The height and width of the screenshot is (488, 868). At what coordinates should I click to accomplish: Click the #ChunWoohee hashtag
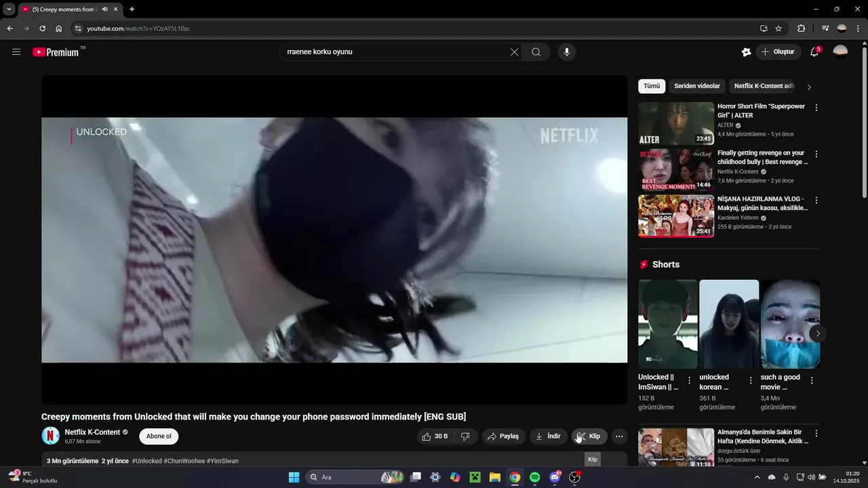[x=184, y=461]
